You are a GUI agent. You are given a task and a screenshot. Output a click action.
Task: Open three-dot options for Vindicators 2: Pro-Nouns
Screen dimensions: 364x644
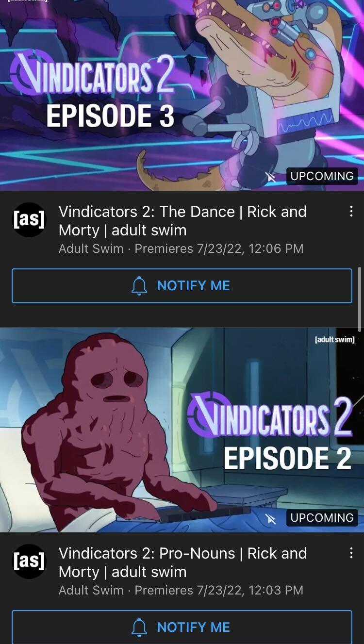pos(351,553)
